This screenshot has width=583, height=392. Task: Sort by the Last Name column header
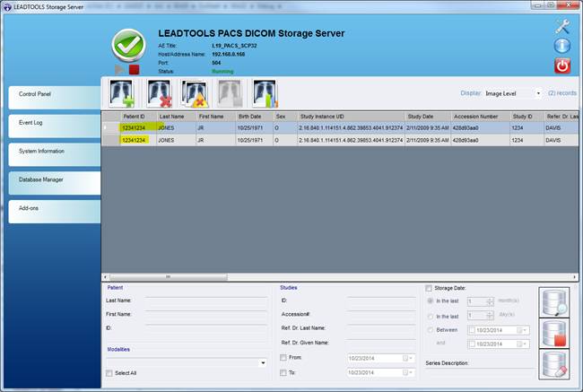pyautogui.click(x=176, y=117)
